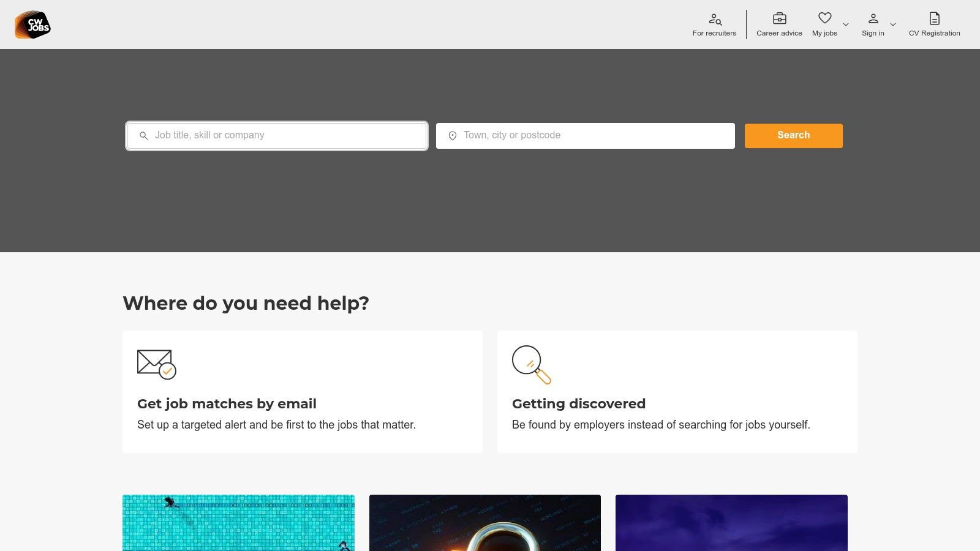Open the Getting discovered heading link

pos(578,403)
